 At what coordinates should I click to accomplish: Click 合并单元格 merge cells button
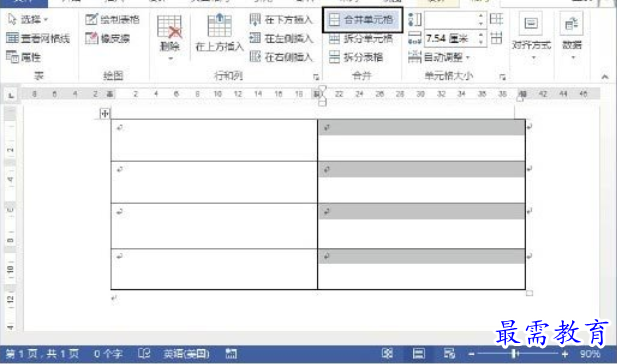pyautogui.click(x=362, y=19)
